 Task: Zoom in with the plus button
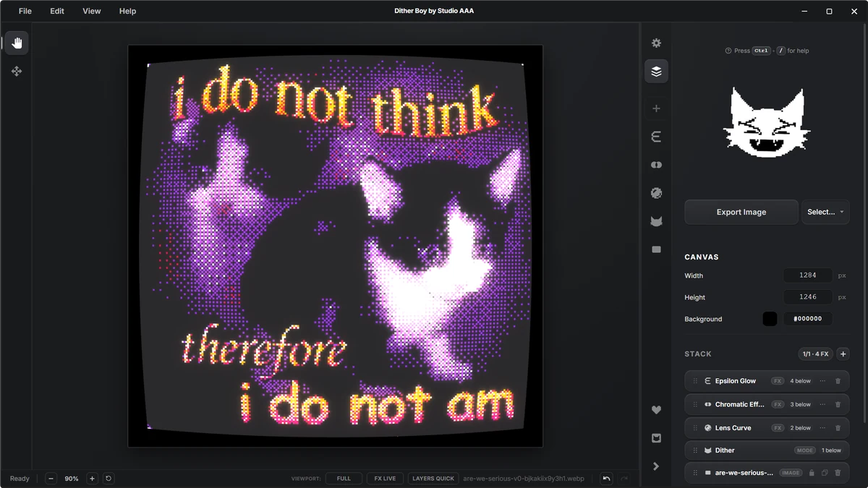92,479
